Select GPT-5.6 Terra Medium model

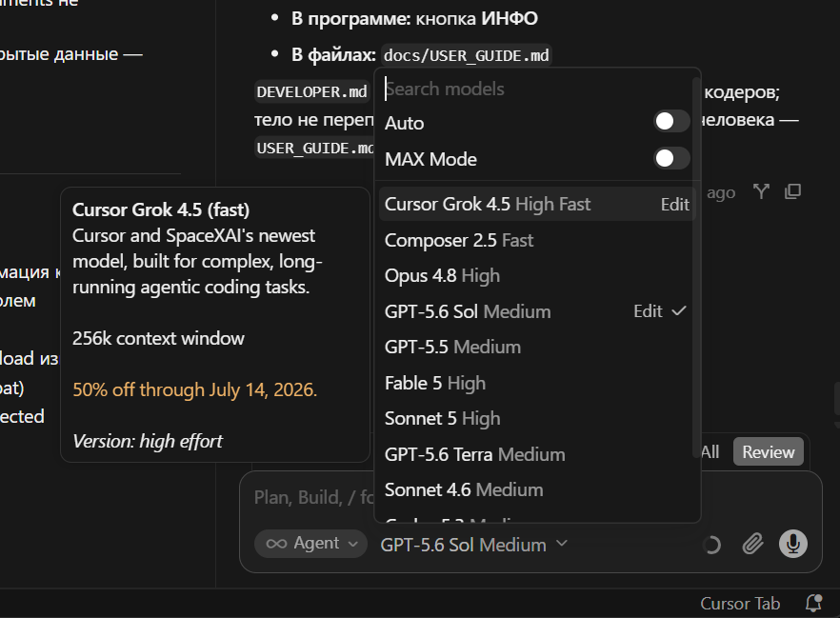pyautogui.click(x=537, y=454)
